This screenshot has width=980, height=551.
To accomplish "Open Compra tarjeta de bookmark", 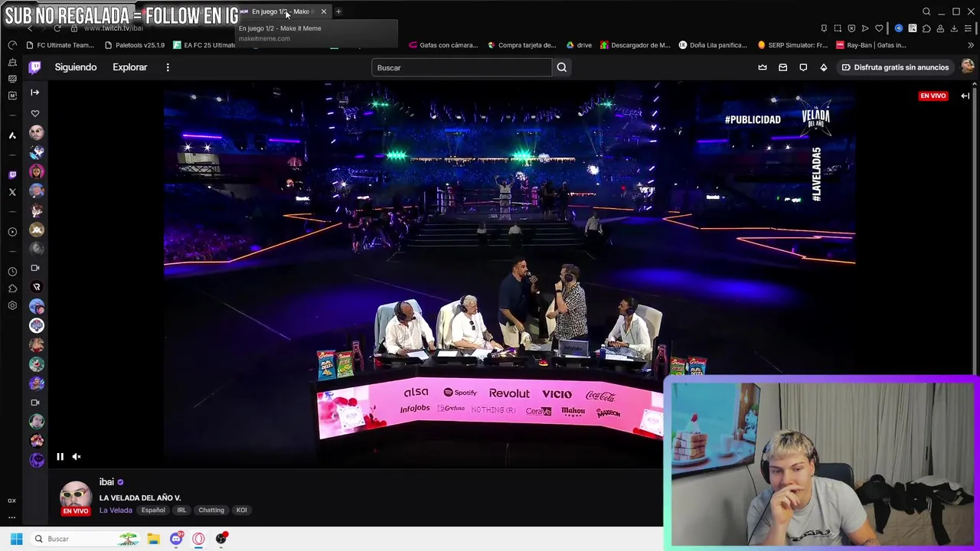I will tap(521, 45).
